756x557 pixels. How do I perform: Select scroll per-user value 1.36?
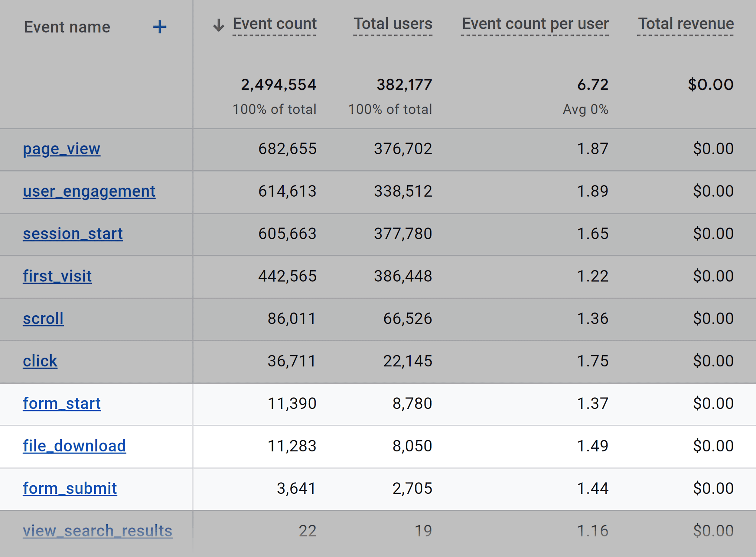(593, 319)
